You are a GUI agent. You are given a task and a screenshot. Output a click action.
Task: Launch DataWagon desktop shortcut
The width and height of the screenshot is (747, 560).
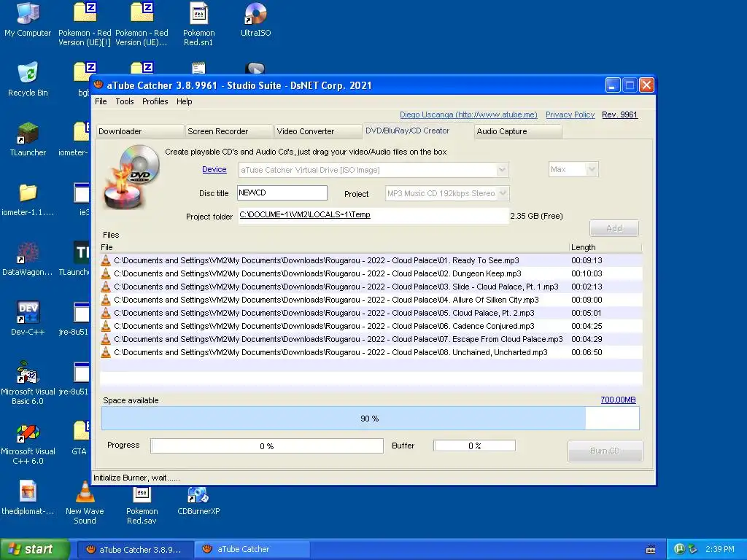click(28, 259)
